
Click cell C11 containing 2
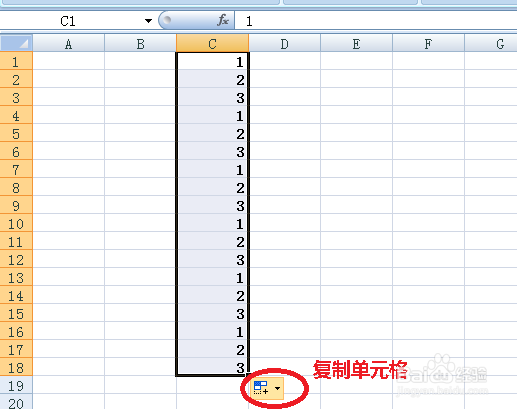tap(212, 241)
